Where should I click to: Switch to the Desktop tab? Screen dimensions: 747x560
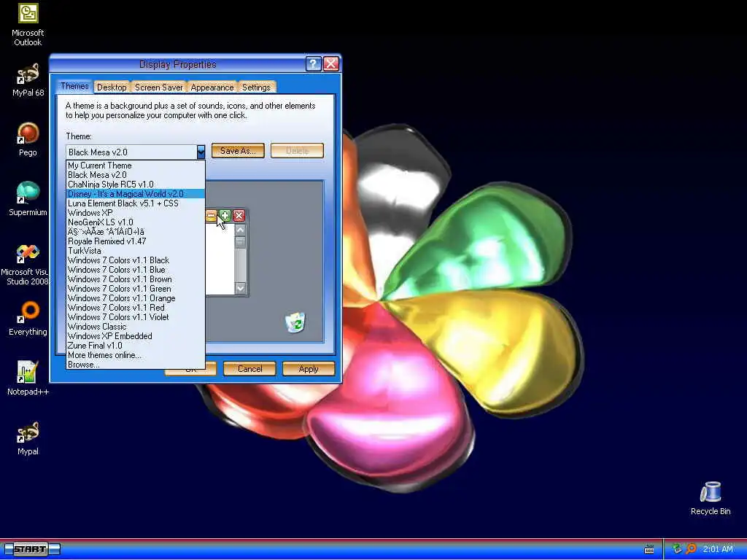112,87
